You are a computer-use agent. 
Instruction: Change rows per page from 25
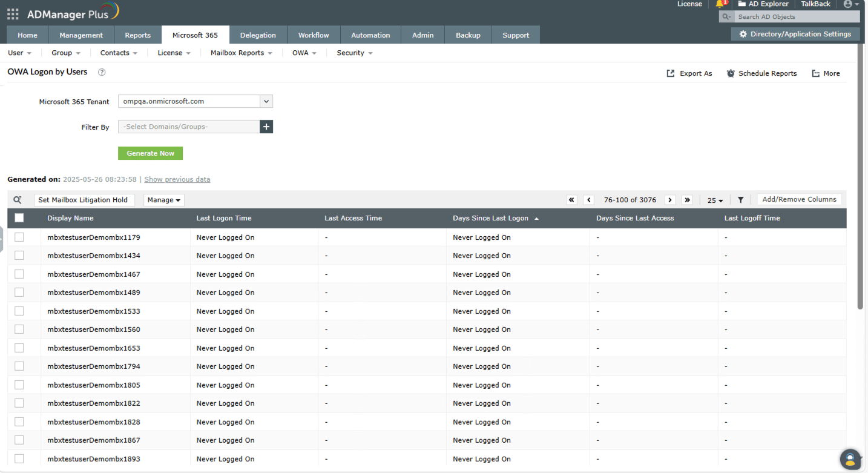715,200
